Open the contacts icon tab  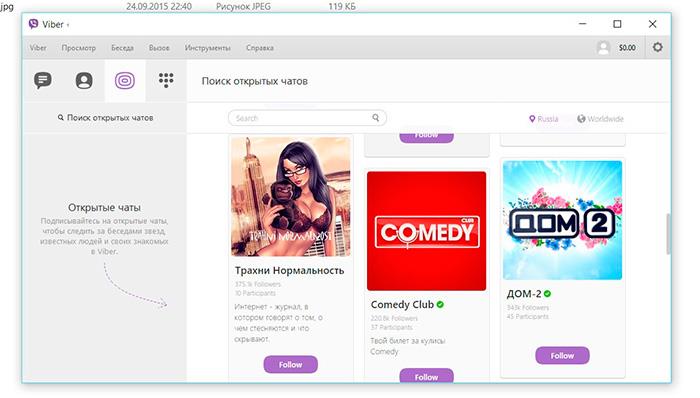pyautogui.click(x=84, y=80)
